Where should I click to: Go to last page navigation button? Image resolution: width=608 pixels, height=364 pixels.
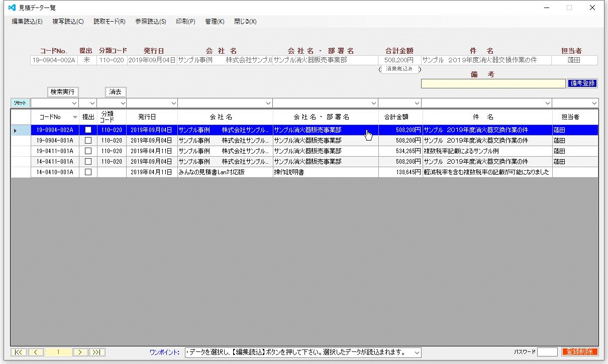pyautogui.click(x=97, y=352)
